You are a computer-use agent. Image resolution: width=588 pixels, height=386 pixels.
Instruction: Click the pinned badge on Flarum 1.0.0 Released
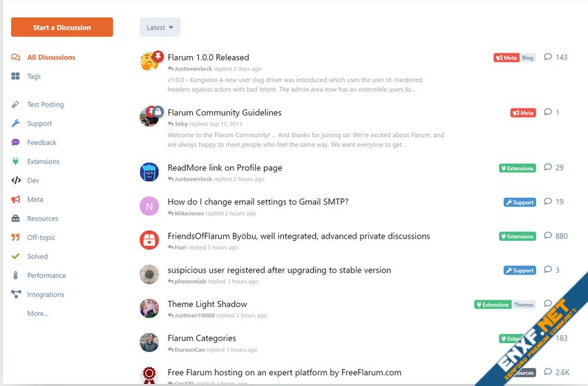tap(158, 56)
